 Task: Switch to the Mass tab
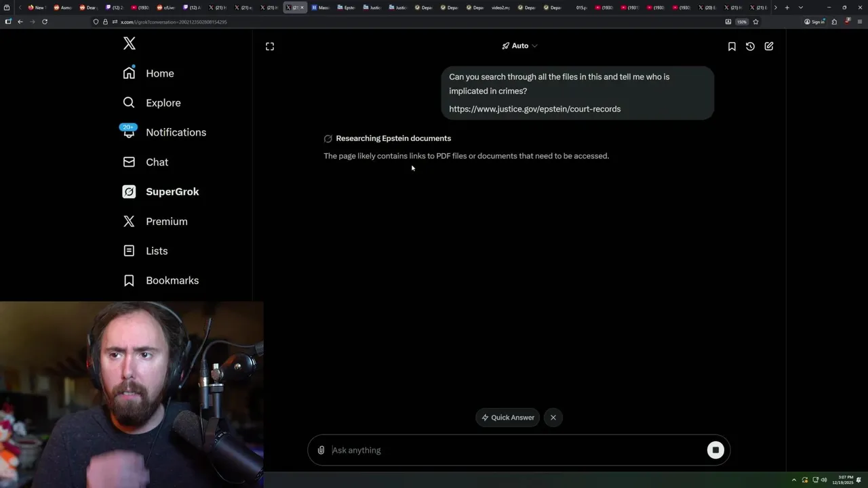[x=320, y=7]
